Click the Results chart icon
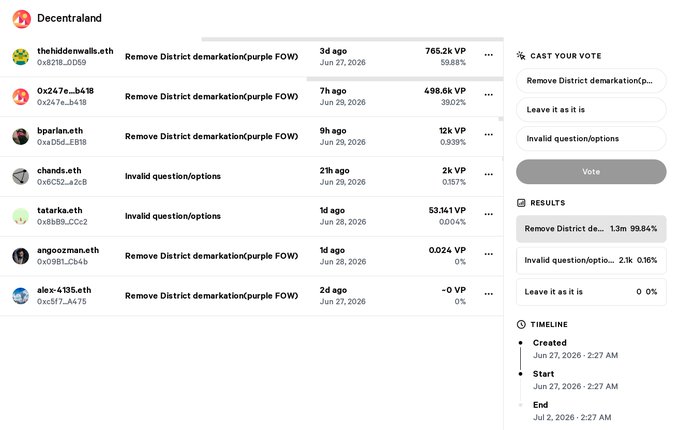Viewport: 679px width, 430px height. 521,203
